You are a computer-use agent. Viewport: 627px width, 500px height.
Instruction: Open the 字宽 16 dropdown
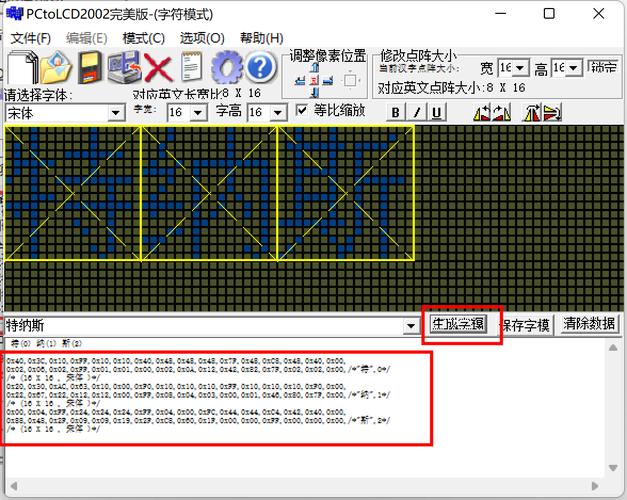click(198, 112)
